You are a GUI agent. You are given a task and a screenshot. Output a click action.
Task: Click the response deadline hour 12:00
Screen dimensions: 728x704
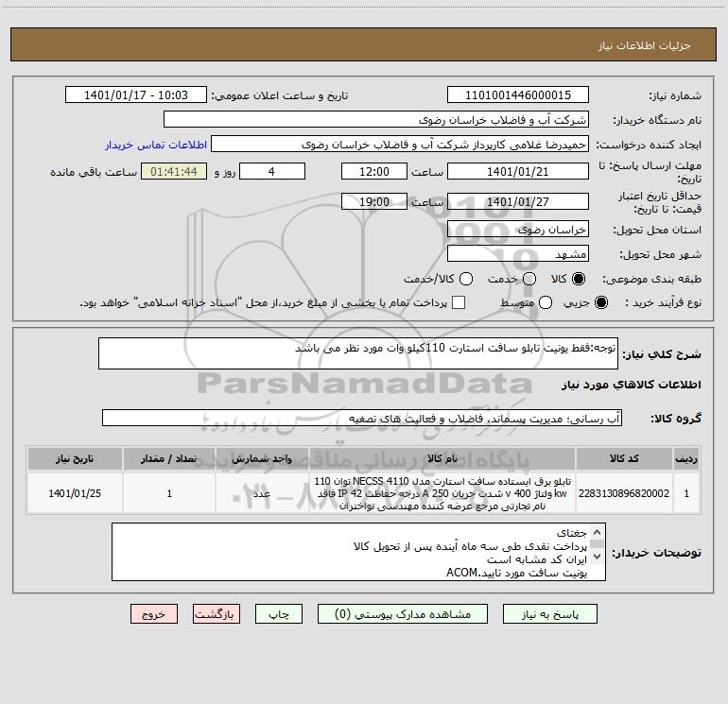pyautogui.click(x=374, y=171)
